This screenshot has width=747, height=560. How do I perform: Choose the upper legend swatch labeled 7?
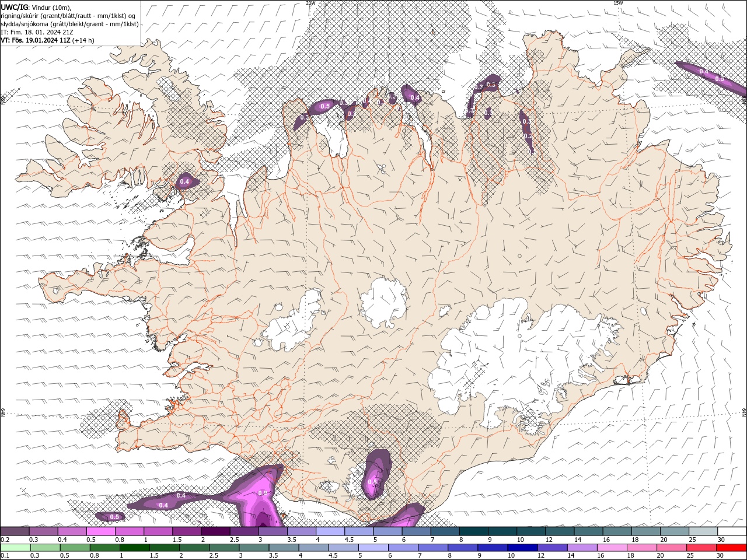[445, 531]
